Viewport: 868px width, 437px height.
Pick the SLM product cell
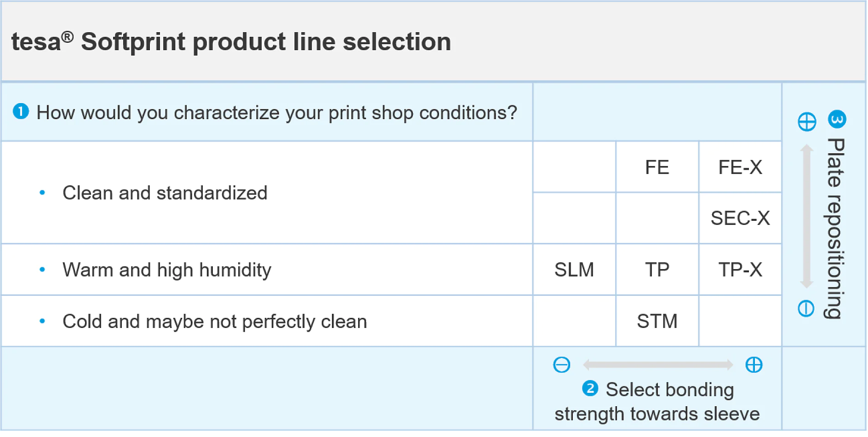pyautogui.click(x=574, y=270)
